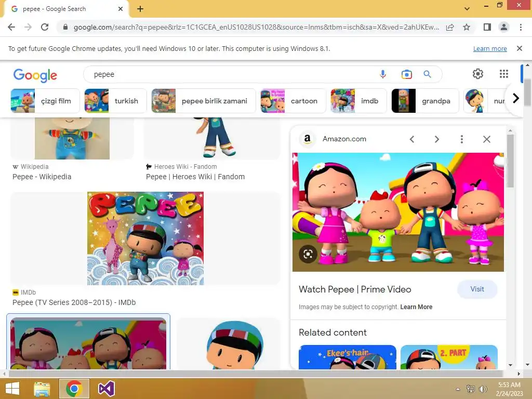Open Ekee's hair related thumbnail
This screenshot has height=399, width=532.
(348, 357)
